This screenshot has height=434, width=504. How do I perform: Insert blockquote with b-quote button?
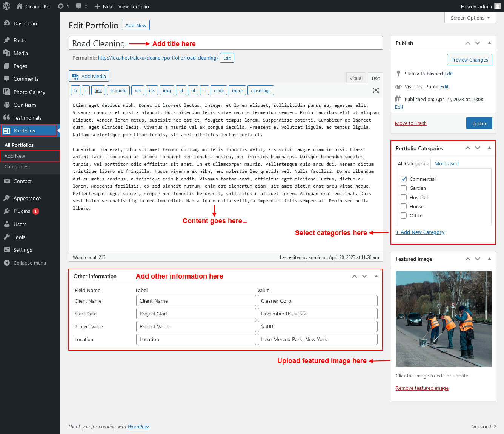tap(118, 91)
